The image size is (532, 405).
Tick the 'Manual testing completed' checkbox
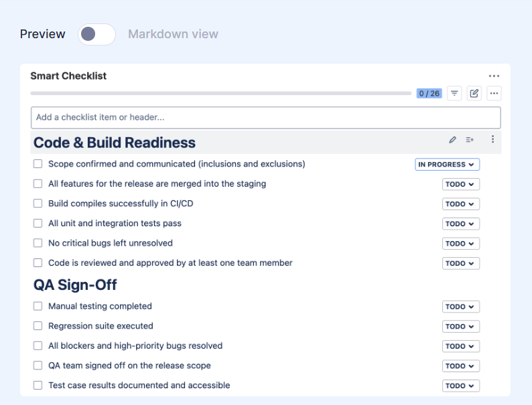click(x=38, y=307)
